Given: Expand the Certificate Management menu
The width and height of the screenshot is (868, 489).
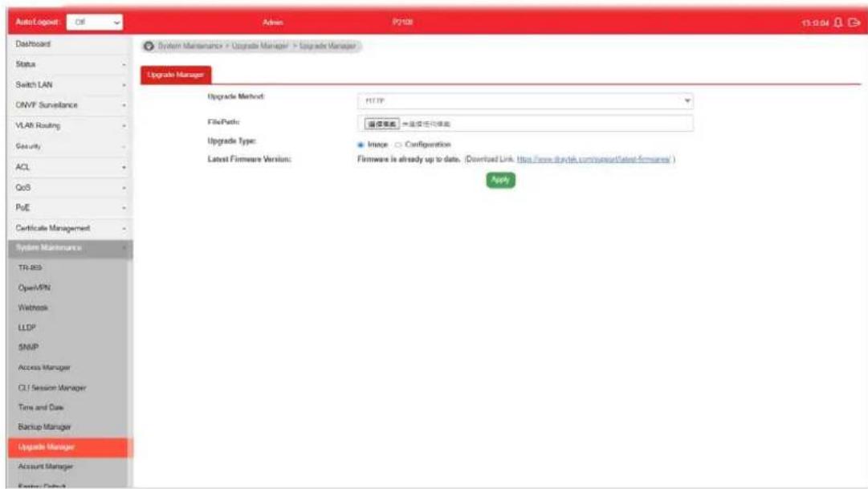Looking at the screenshot, I should pos(71,228).
